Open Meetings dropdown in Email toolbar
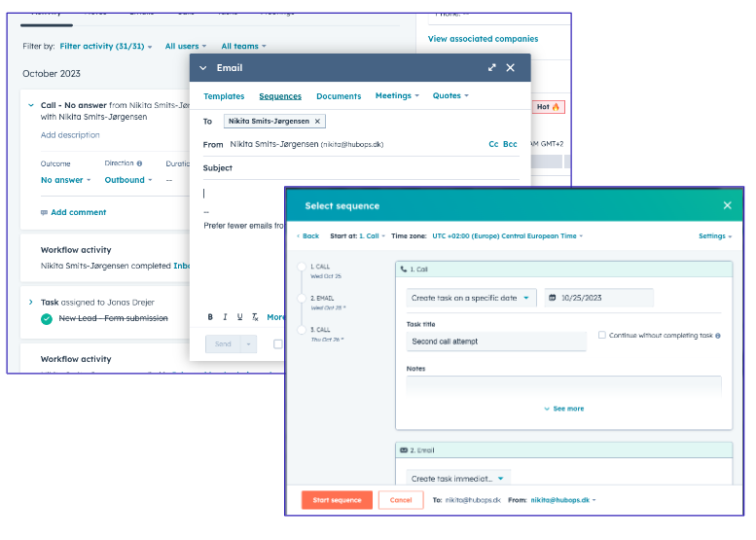Screen dimensions: 756x540 397,95
